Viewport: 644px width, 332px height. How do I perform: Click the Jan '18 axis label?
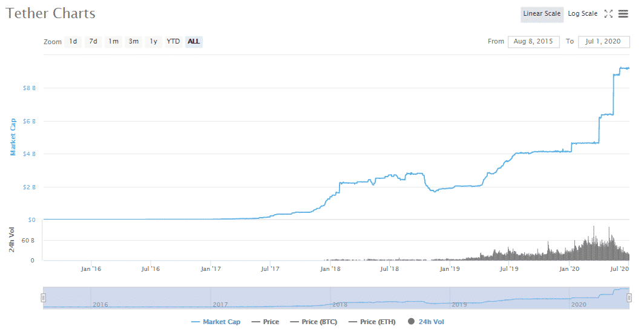pos(330,269)
